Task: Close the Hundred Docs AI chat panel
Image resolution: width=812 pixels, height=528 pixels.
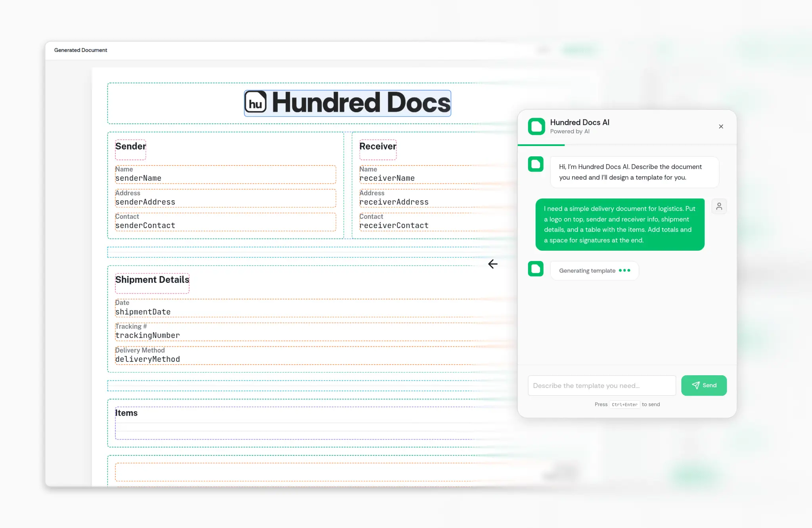Action: (721, 127)
